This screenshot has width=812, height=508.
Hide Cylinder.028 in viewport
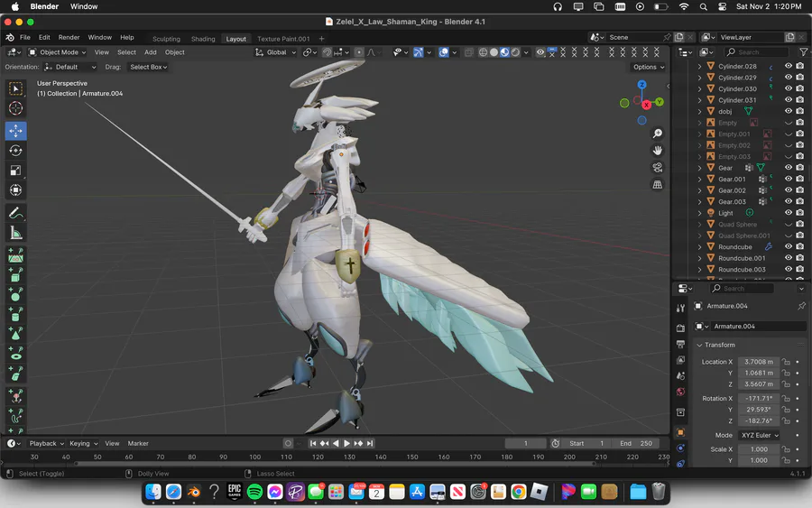point(789,66)
